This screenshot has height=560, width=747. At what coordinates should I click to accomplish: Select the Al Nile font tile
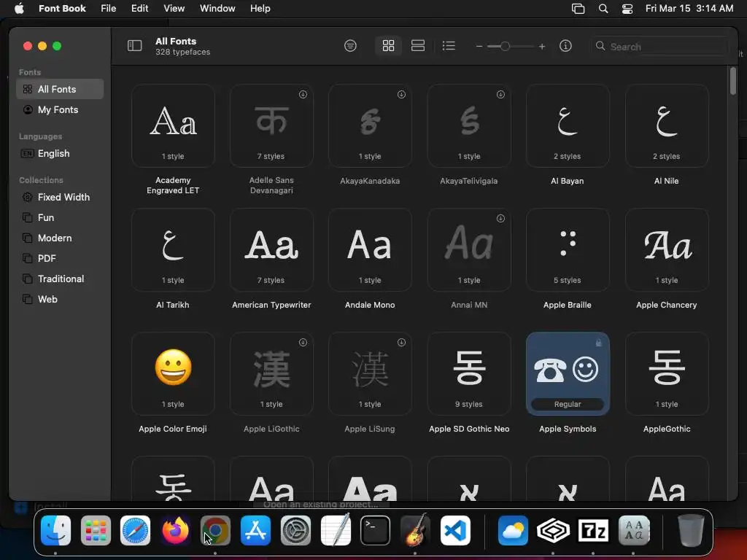[667, 125]
